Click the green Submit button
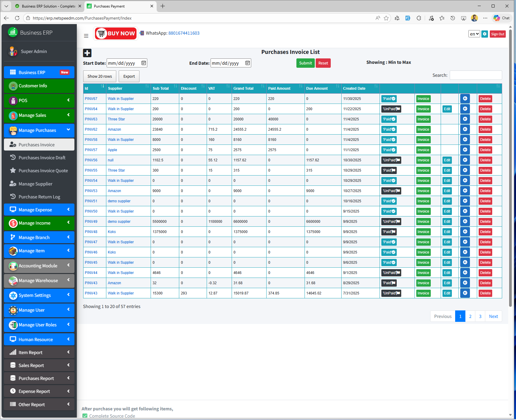The width and height of the screenshot is (516, 420). click(305, 63)
